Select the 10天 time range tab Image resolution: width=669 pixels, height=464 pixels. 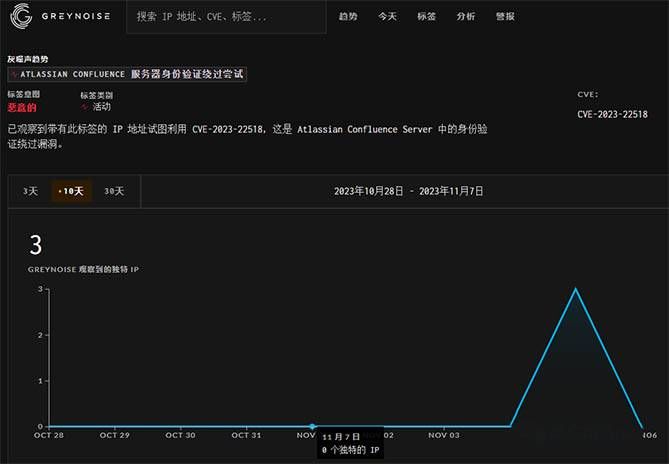click(71, 191)
